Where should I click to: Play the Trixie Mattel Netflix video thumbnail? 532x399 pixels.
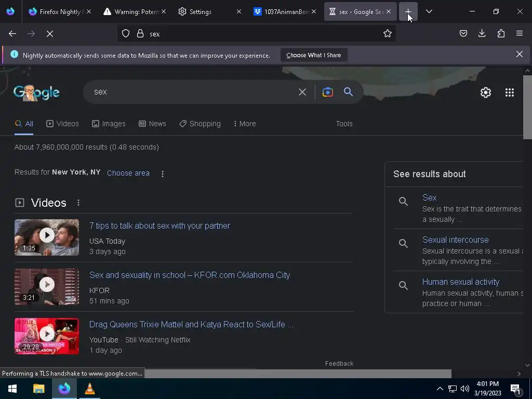(x=47, y=336)
